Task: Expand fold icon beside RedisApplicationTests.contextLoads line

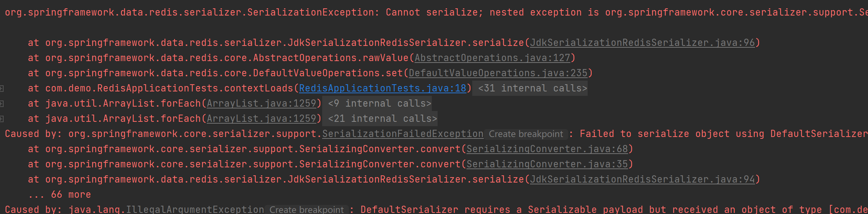Action: 2,89
